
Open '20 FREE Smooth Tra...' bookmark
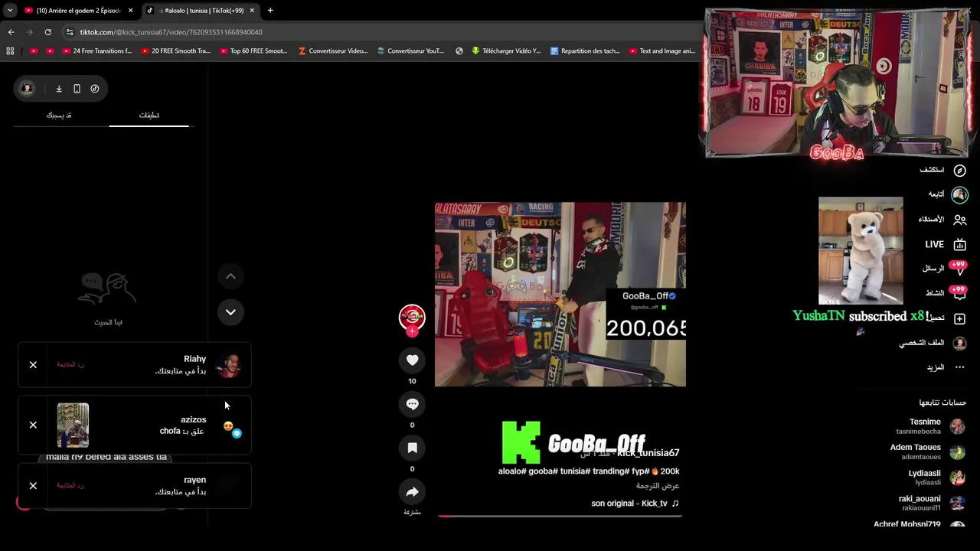(x=175, y=51)
